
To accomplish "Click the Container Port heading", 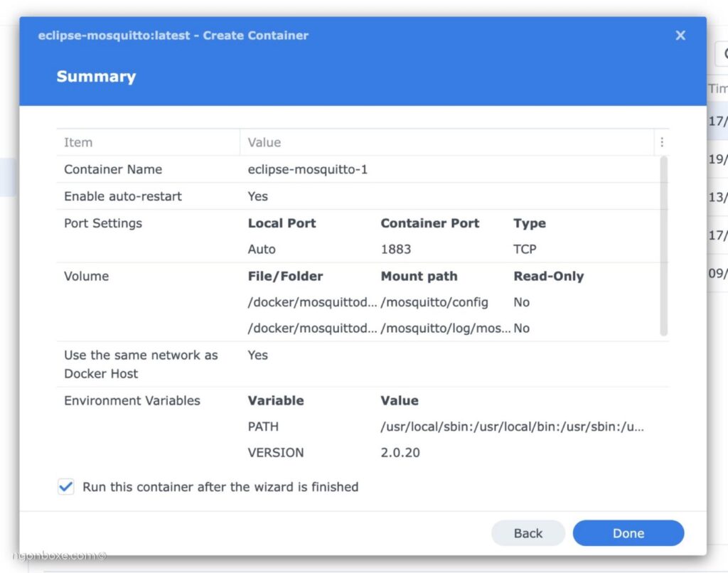I will [430, 223].
